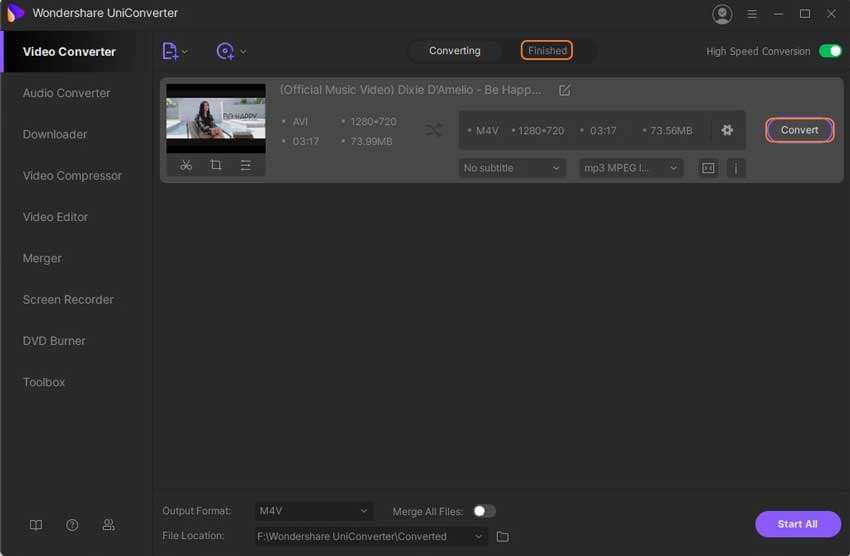Expand the Load DVD dropdown arrow
Screen dimensions: 850x556
click(243, 51)
